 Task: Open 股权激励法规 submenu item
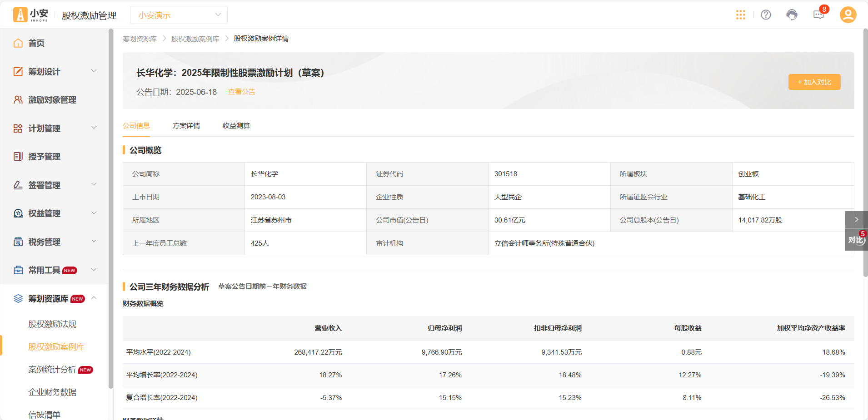click(52, 324)
